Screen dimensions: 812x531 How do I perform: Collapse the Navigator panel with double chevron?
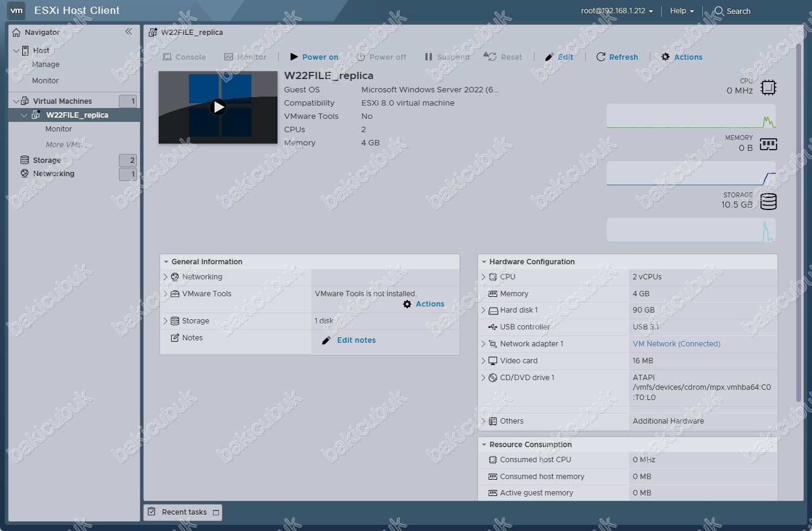click(128, 32)
